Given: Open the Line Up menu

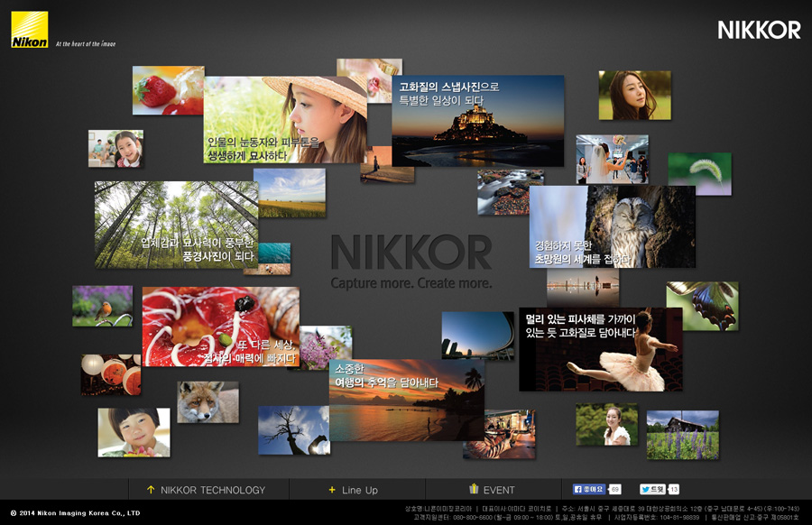Looking at the screenshot, I should [359, 490].
